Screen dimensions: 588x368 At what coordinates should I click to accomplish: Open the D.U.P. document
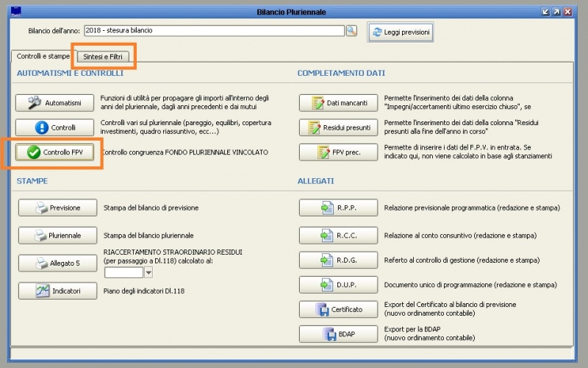coord(338,285)
